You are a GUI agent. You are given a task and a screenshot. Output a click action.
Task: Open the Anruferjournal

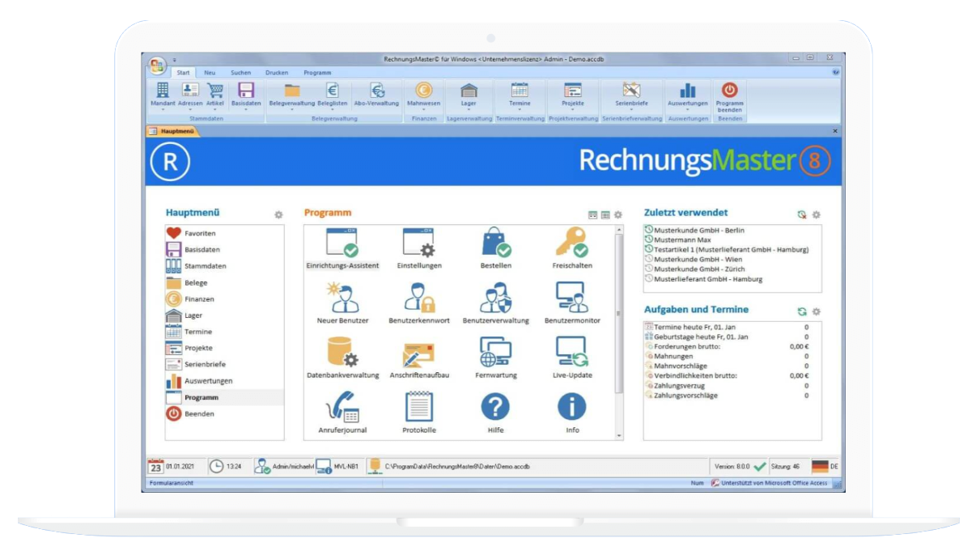[x=343, y=413]
